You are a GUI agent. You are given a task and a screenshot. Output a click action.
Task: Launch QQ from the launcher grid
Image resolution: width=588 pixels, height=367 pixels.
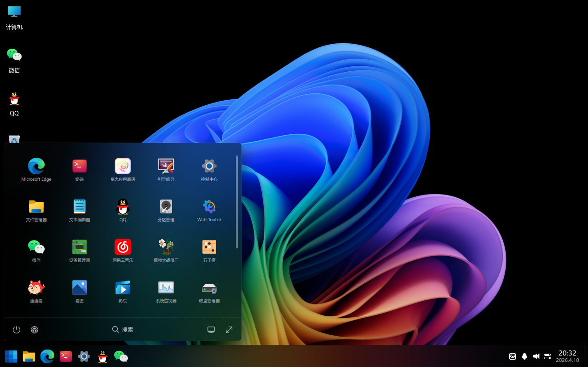tap(123, 210)
